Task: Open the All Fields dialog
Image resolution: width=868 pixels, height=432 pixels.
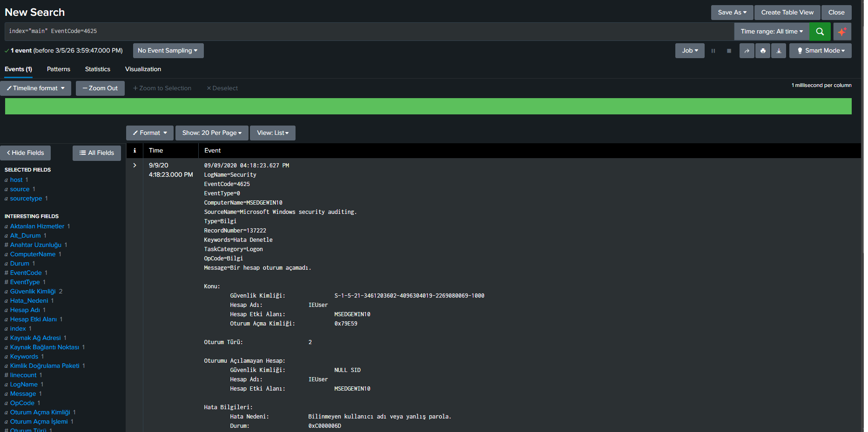Action: click(x=97, y=153)
